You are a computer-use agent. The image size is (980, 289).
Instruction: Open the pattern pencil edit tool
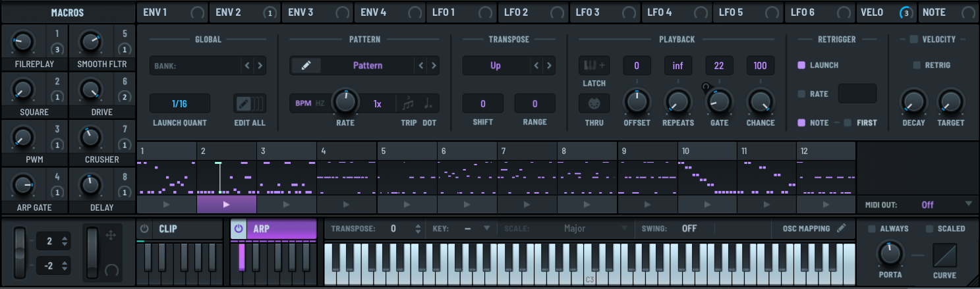coord(306,65)
